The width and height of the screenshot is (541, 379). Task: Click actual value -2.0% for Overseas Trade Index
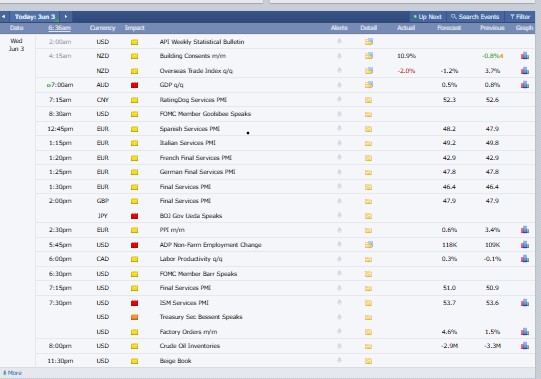coord(406,71)
